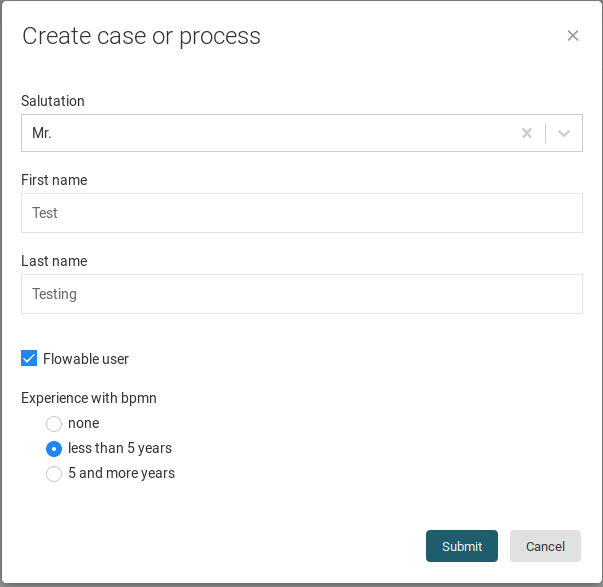603x587 pixels.
Task: Clear the selected Salutation value
Action: pos(527,133)
